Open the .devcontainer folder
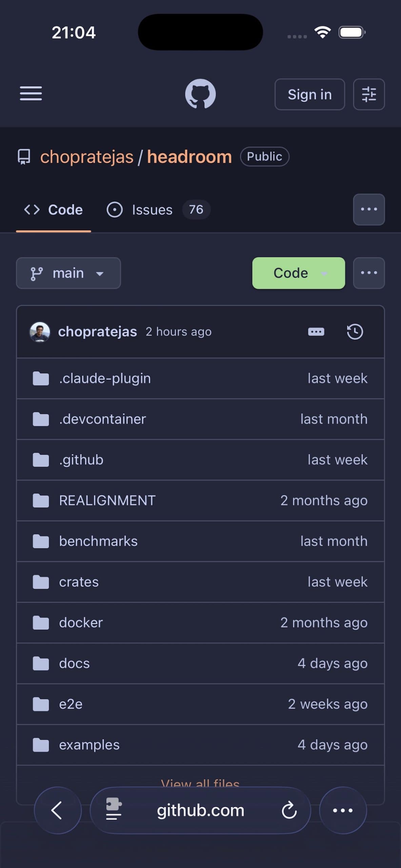 pos(102,419)
